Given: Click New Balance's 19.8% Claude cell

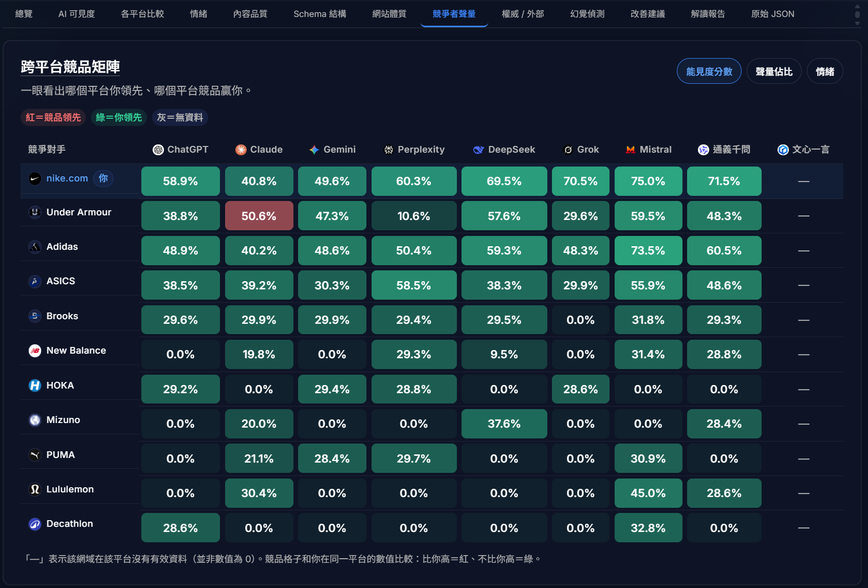Looking at the screenshot, I should (259, 354).
